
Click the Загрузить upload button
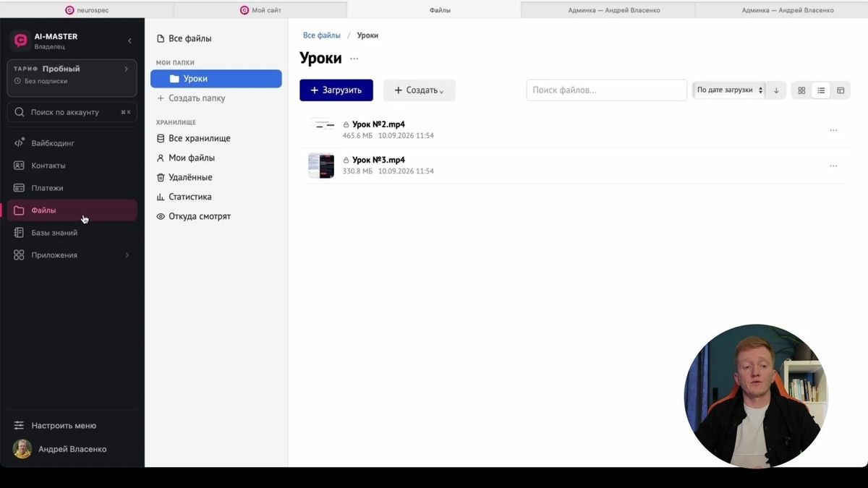click(336, 90)
